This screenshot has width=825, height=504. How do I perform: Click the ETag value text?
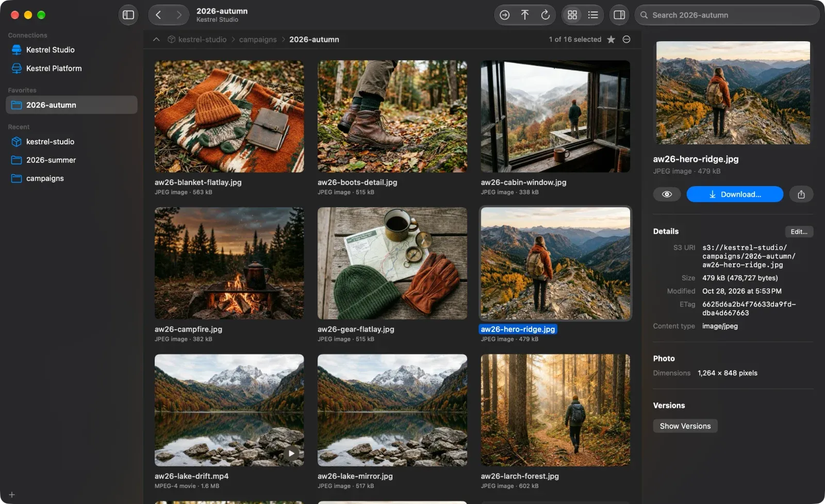click(x=749, y=309)
